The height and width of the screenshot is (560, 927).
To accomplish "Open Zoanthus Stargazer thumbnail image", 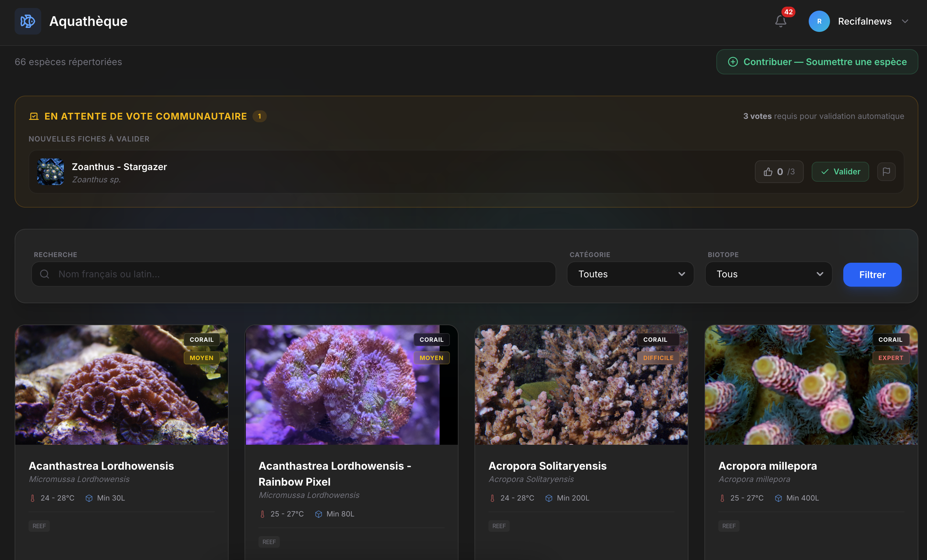I will (x=51, y=171).
